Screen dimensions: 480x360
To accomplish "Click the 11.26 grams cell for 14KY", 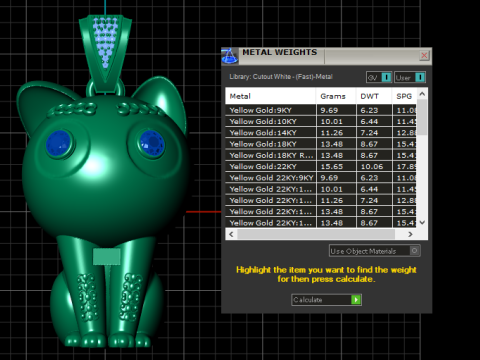I will (x=336, y=133).
